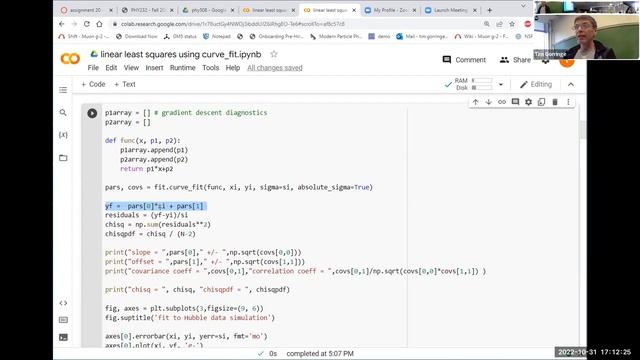This screenshot has width=640, height=360.
Task: Add a new Text cell
Action: 124,84
